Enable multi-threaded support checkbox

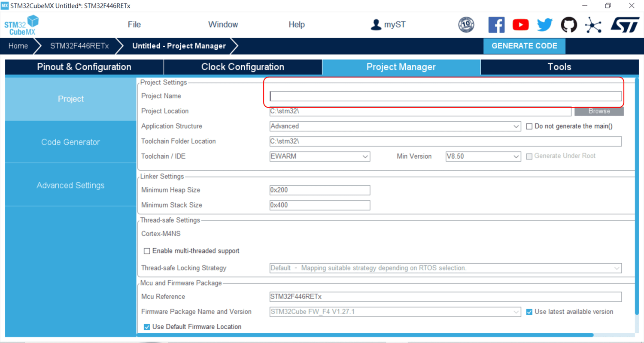147,251
